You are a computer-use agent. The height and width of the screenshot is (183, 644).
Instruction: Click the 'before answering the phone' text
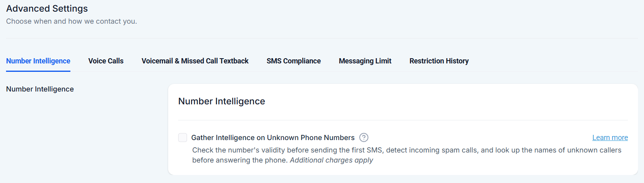240,160
